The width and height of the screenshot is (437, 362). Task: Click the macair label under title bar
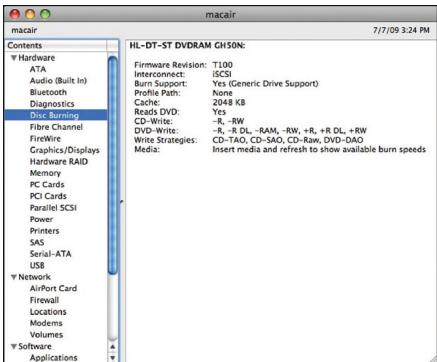point(24,30)
